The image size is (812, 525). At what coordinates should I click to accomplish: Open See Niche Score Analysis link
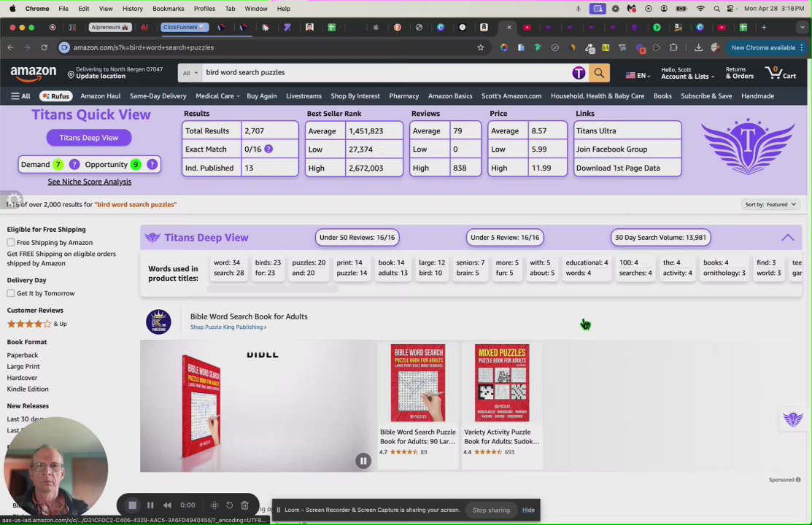click(x=90, y=182)
